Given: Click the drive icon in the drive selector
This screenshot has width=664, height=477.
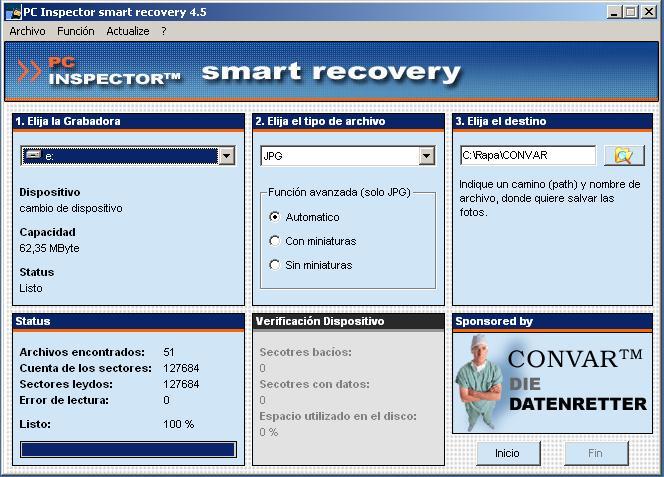Looking at the screenshot, I should [x=33, y=155].
